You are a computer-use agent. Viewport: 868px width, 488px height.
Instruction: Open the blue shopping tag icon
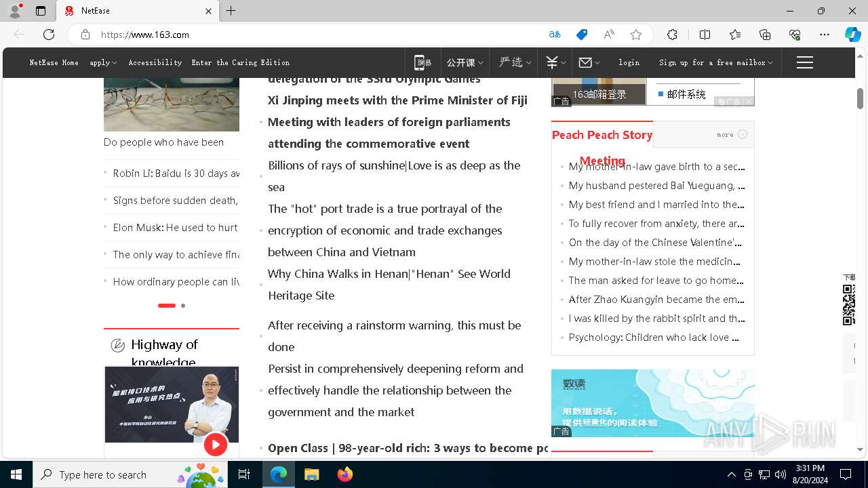582,35
